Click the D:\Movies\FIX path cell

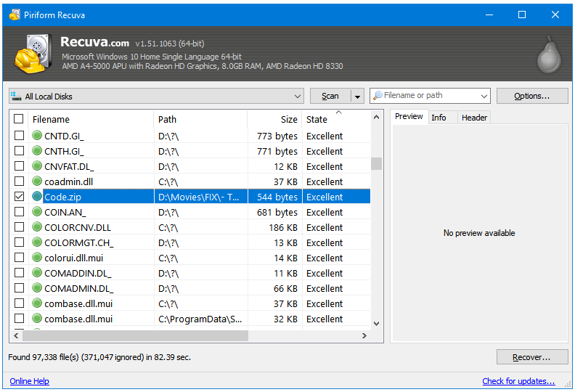point(200,197)
